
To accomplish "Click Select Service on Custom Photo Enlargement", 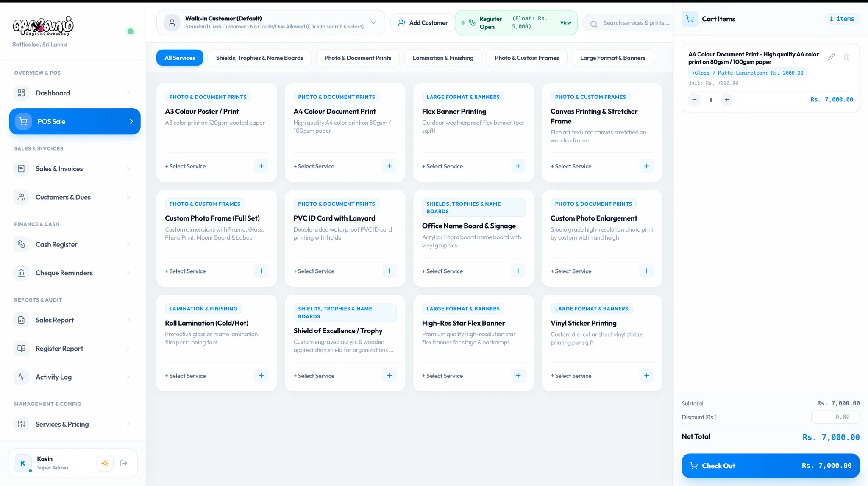I will point(571,271).
